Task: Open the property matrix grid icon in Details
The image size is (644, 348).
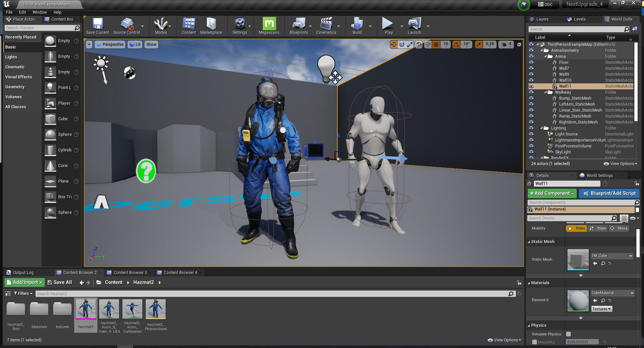Action: click(624, 218)
